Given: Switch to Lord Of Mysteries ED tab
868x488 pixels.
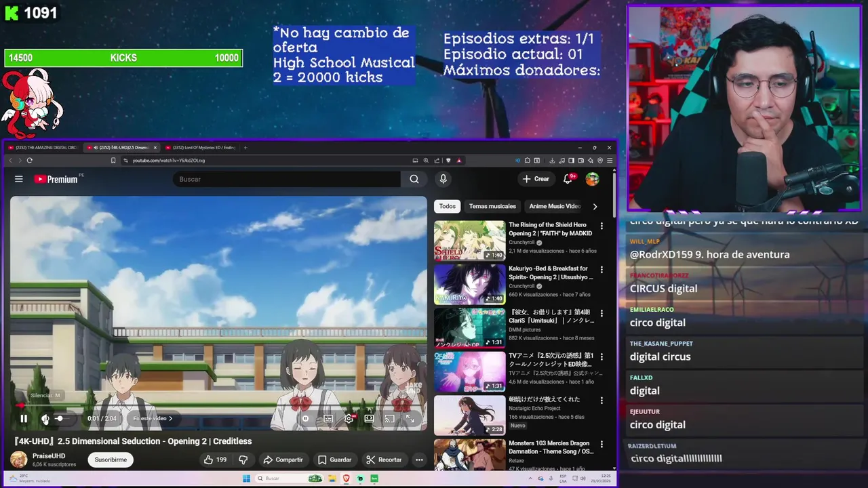Looking at the screenshot, I should pyautogui.click(x=199, y=147).
